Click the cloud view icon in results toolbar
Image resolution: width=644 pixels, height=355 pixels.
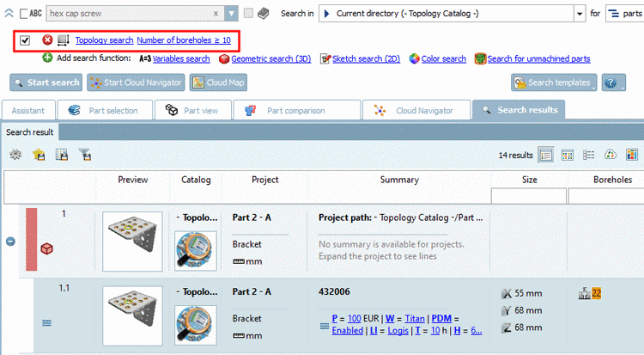click(611, 155)
